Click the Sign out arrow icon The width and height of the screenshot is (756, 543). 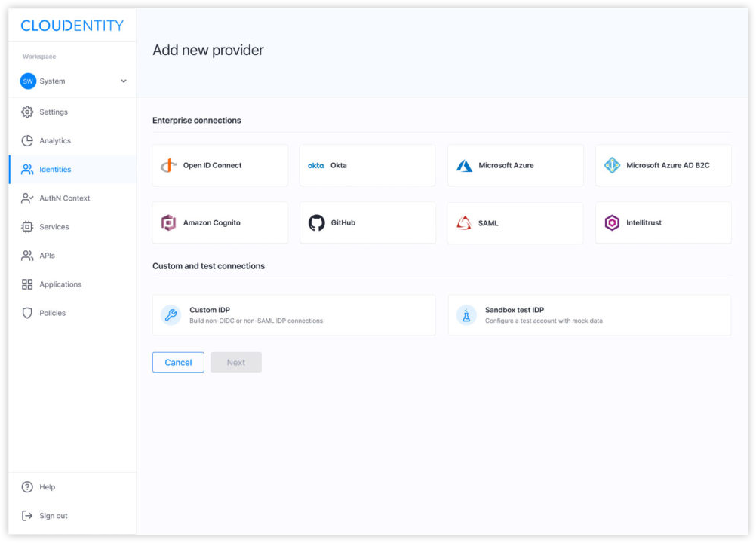[27, 516]
